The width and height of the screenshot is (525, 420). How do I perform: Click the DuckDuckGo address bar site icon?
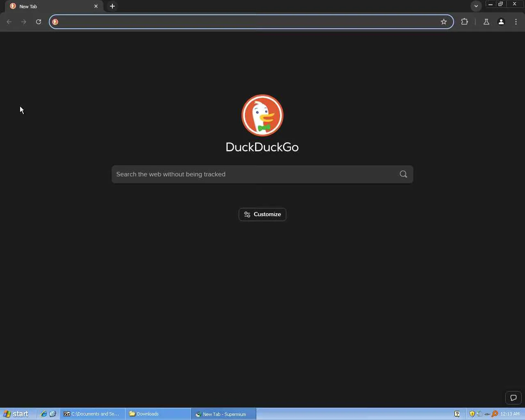55,22
